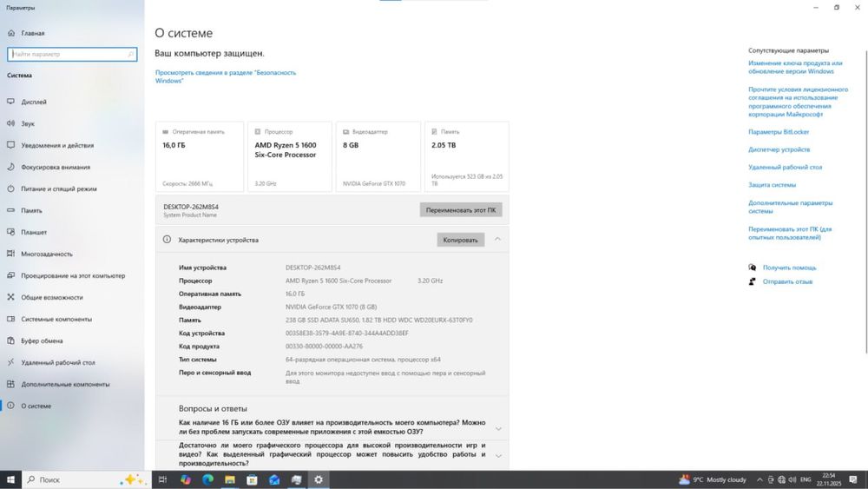The image size is (868, 489).
Task: Click the Settings gear on the taskbar
Action: pos(319,479)
